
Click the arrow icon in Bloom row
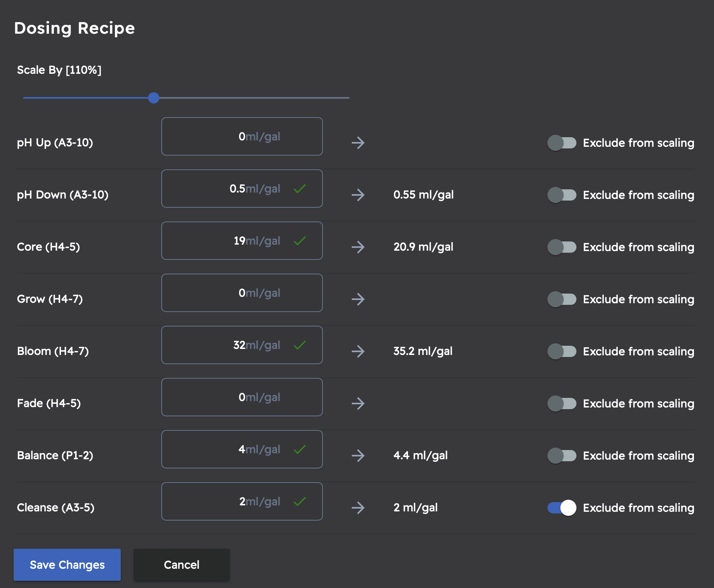pos(358,351)
